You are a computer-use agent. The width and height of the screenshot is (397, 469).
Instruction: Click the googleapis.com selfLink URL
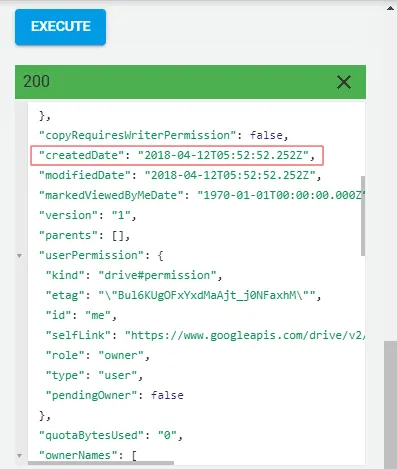tap(245, 335)
